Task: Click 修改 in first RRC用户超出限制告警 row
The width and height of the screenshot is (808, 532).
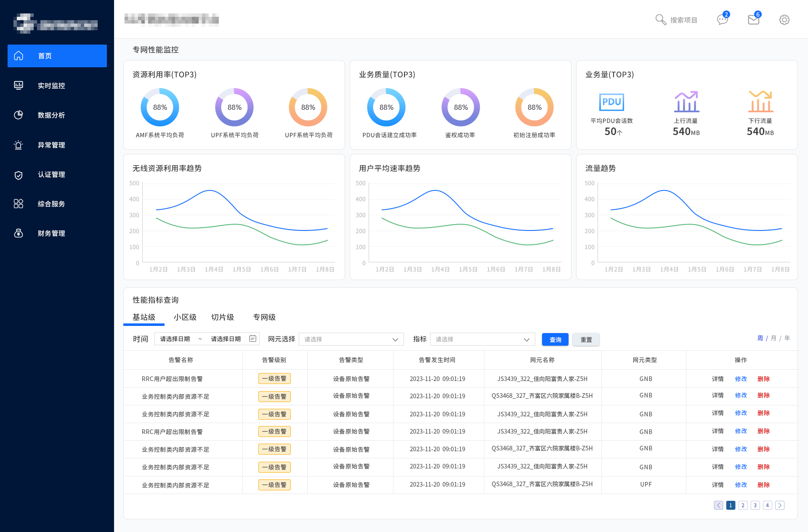Action: click(x=741, y=379)
